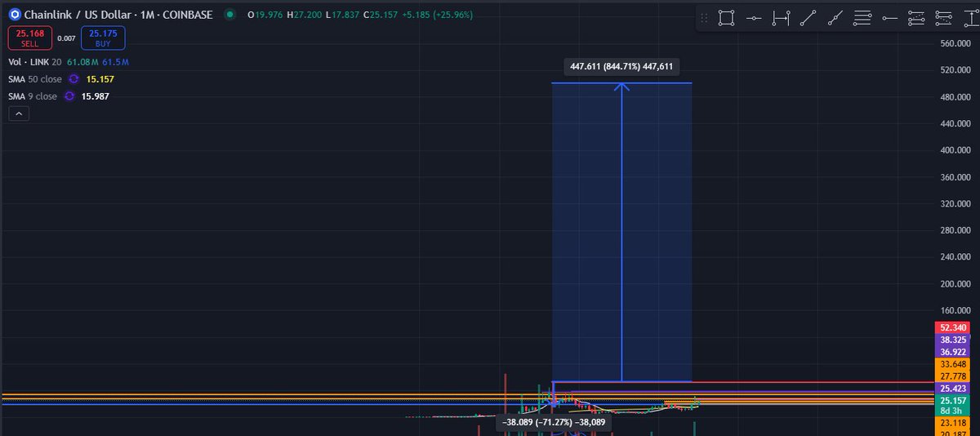The height and width of the screenshot is (436, 980).
Task: Click the SMA 9 refresh indicator icon
Action: (69, 96)
